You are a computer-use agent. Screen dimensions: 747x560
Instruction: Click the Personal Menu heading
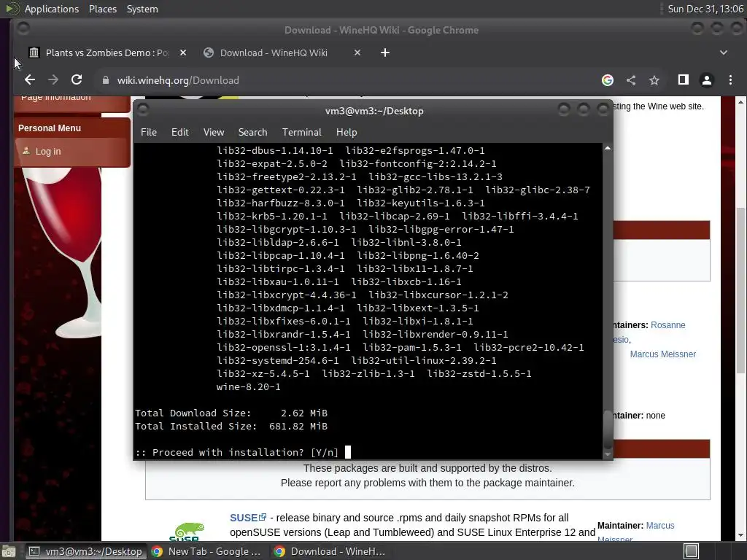[x=50, y=128]
